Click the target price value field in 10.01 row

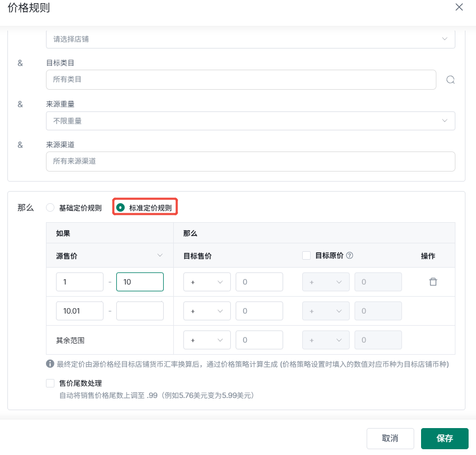(x=259, y=311)
